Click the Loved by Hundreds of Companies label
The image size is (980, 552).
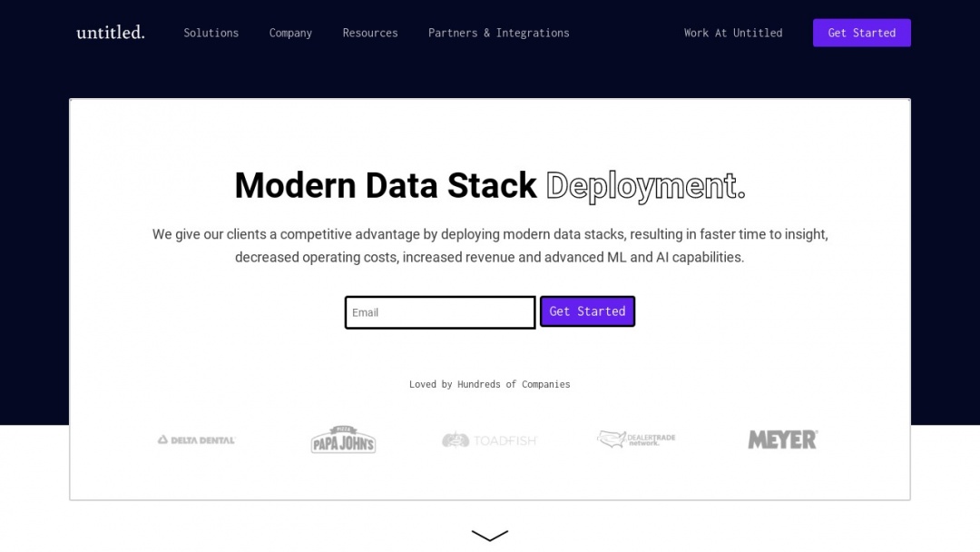pos(490,383)
